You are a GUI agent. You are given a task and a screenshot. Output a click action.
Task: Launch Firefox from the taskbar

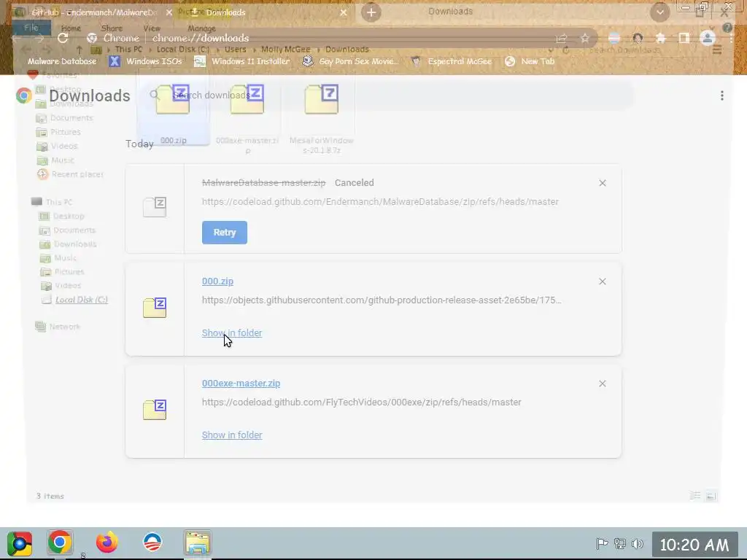(x=107, y=542)
